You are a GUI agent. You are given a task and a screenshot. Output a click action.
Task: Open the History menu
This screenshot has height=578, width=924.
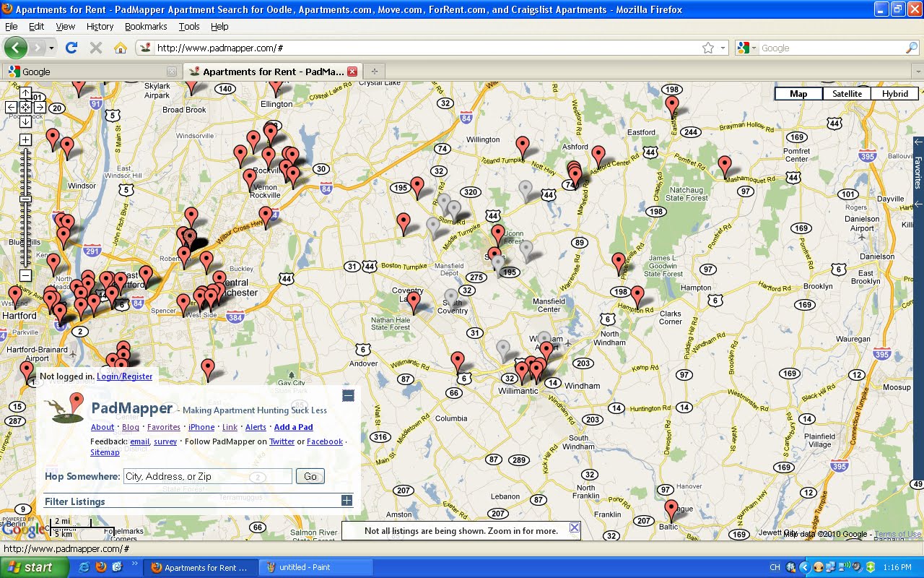100,26
